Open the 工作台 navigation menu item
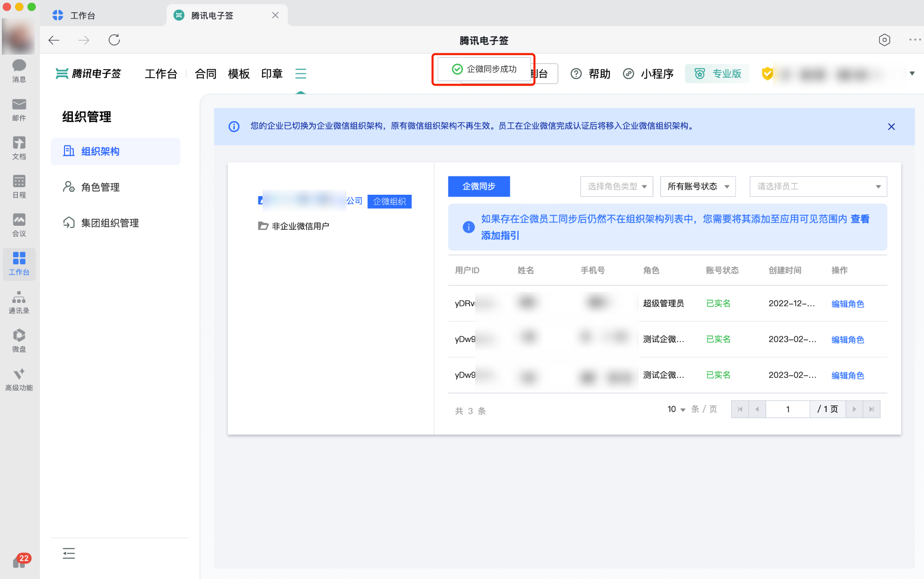Viewport: 924px width, 579px height. tap(161, 74)
